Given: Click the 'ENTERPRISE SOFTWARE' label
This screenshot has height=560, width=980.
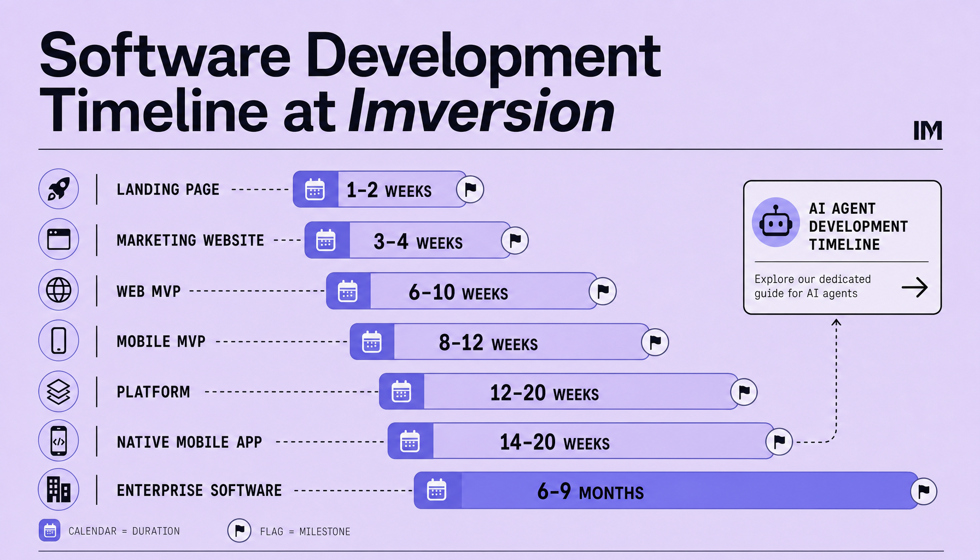Looking at the screenshot, I should click(x=200, y=490).
